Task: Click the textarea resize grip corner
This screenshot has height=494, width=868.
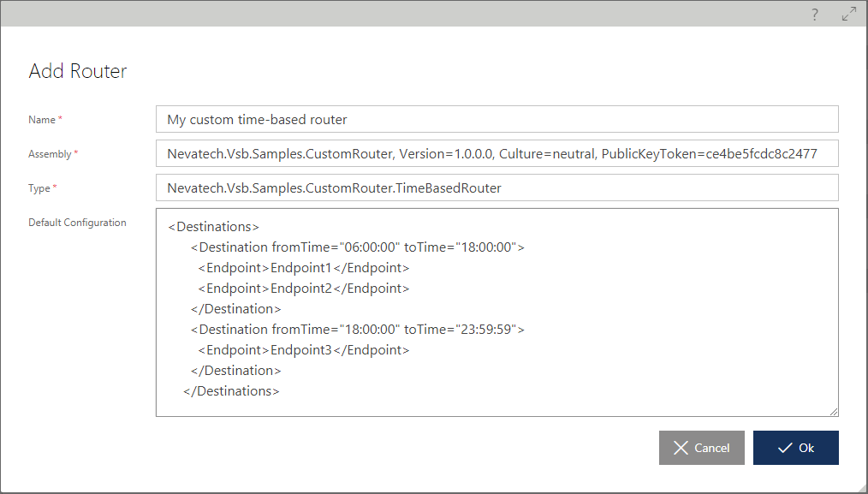Action: [834, 412]
